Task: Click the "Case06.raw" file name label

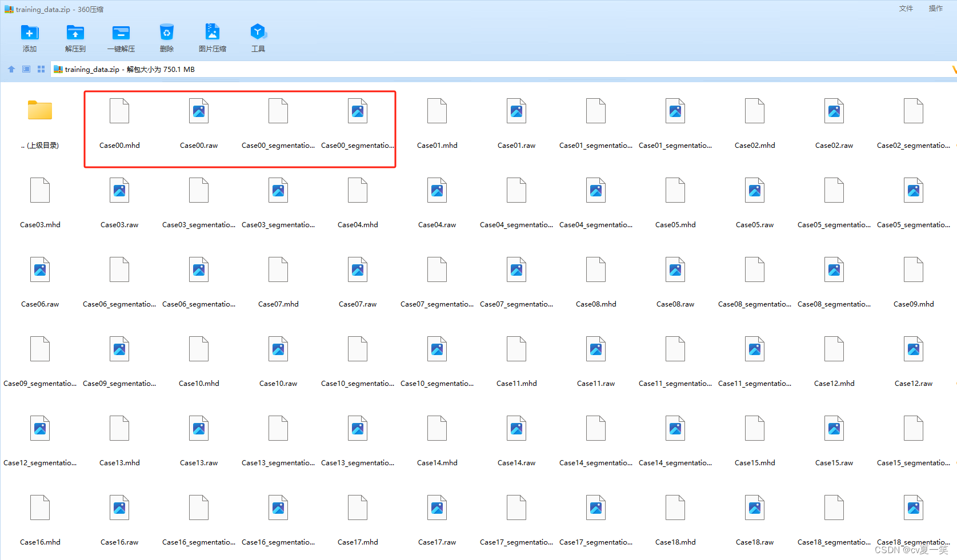Action: point(40,304)
